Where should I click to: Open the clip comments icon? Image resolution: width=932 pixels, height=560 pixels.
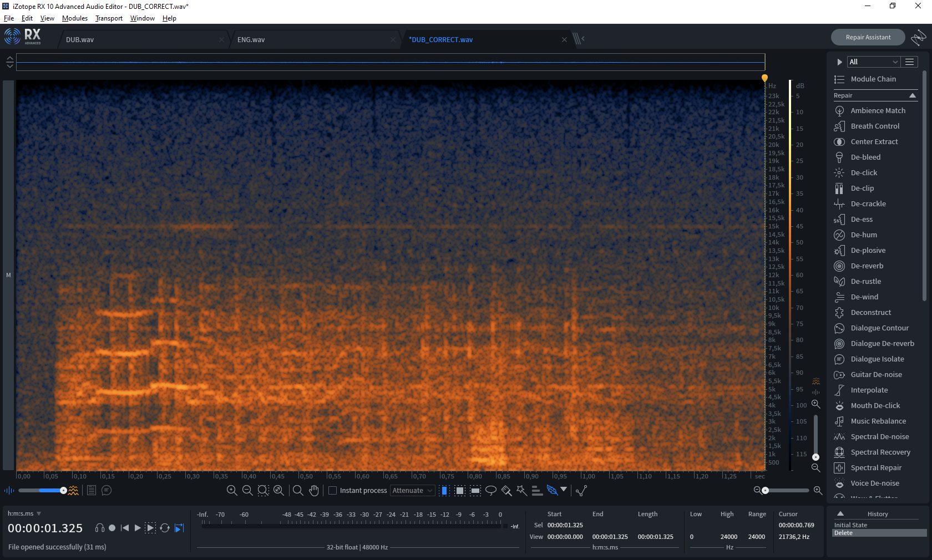point(107,490)
